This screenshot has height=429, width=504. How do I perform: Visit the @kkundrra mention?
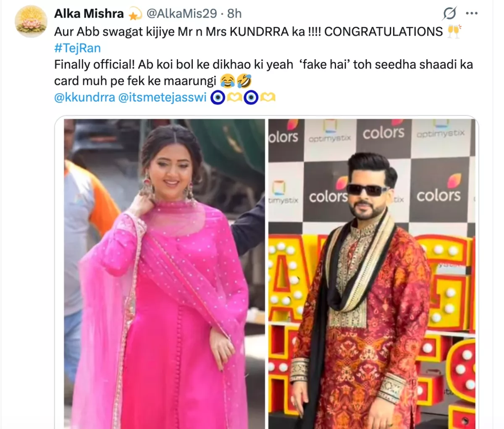[x=84, y=97]
